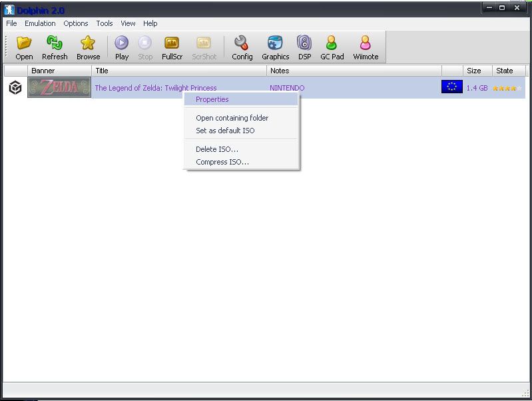
Task: Open the Emulation menu
Action: (x=40, y=23)
